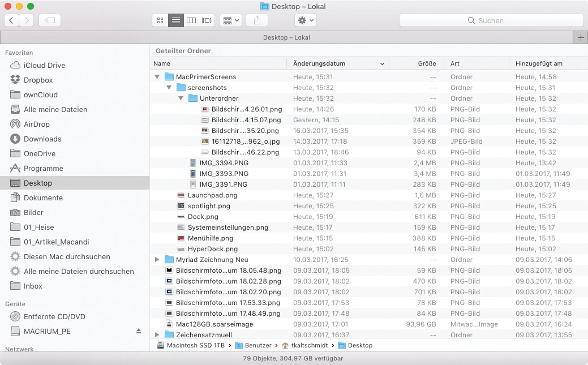Open the gear action menu

coord(306,20)
